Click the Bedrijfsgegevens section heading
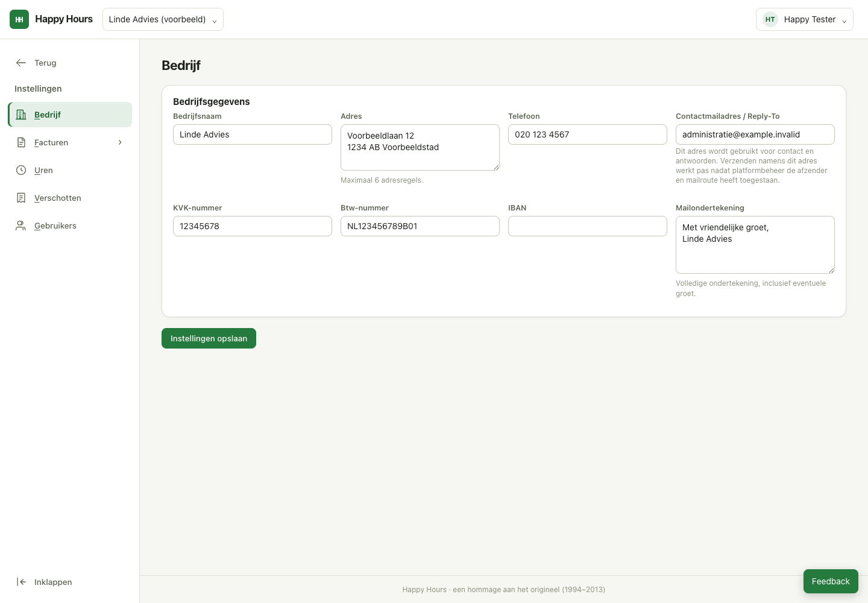868x603 pixels. pyautogui.click(x=212, y=101)
